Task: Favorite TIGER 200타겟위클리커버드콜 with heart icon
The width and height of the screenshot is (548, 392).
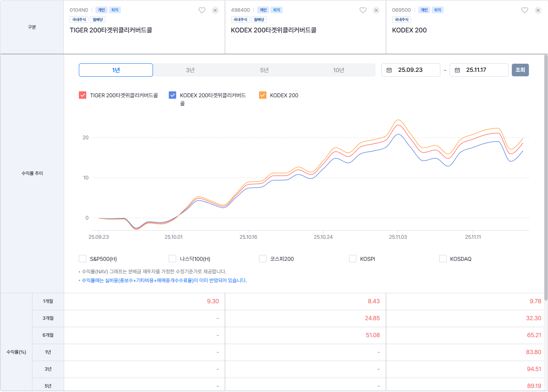Action: pyautogui.click(x=202, y=10)
